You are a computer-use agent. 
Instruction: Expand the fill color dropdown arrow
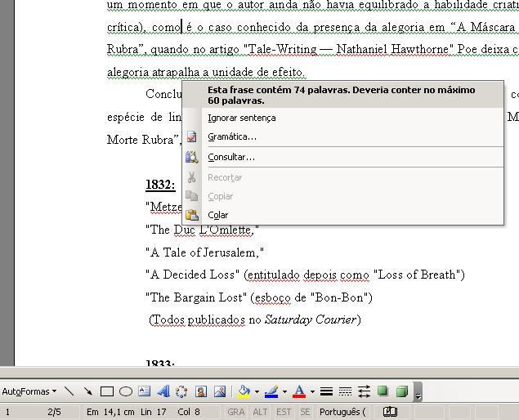tap(257, 392)
